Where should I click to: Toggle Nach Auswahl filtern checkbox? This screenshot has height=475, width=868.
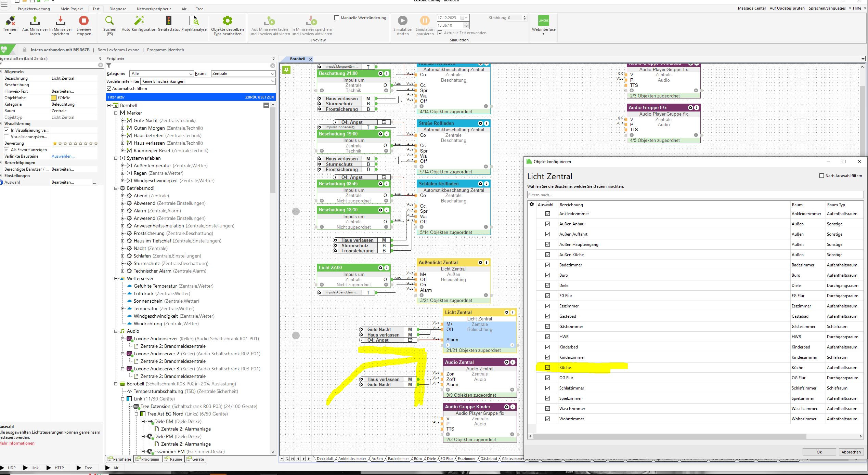tap(821, 176)
